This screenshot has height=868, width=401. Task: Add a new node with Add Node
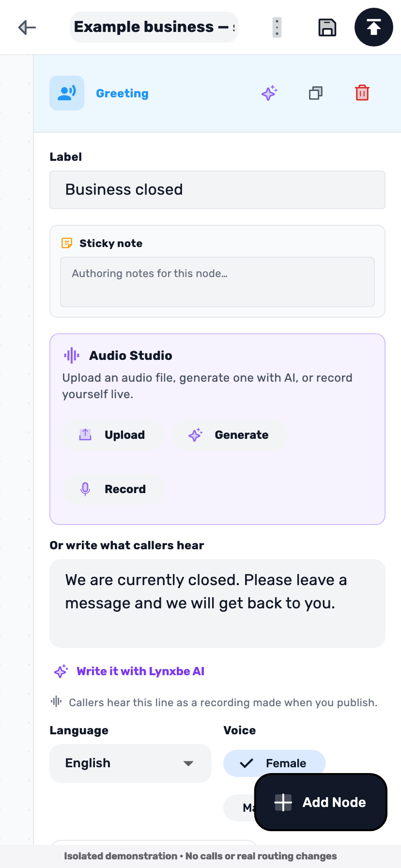pyautogui.click(x=321, y=802)
